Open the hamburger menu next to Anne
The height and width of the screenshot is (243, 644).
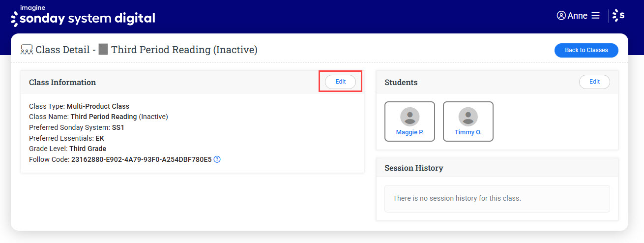pos(595,16)
